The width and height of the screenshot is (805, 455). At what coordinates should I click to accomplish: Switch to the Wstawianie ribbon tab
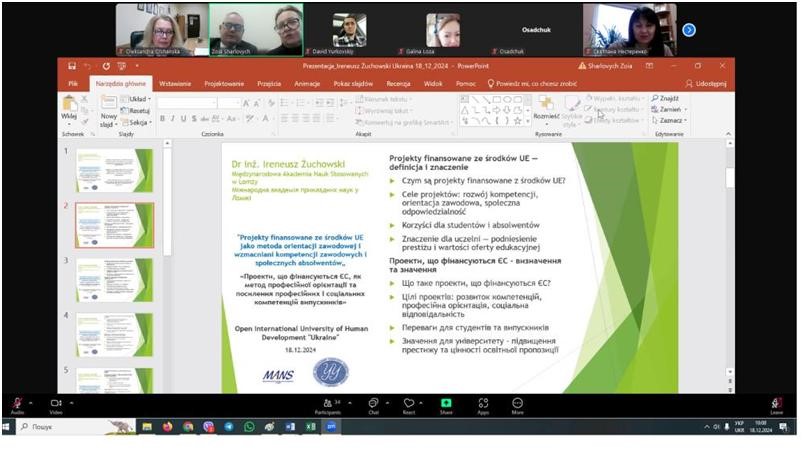click(x=175, y=84)
